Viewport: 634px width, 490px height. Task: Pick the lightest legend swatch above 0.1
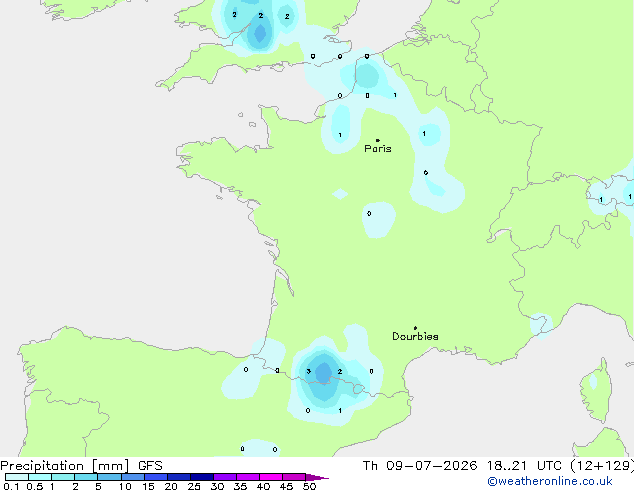click(17, 477)
